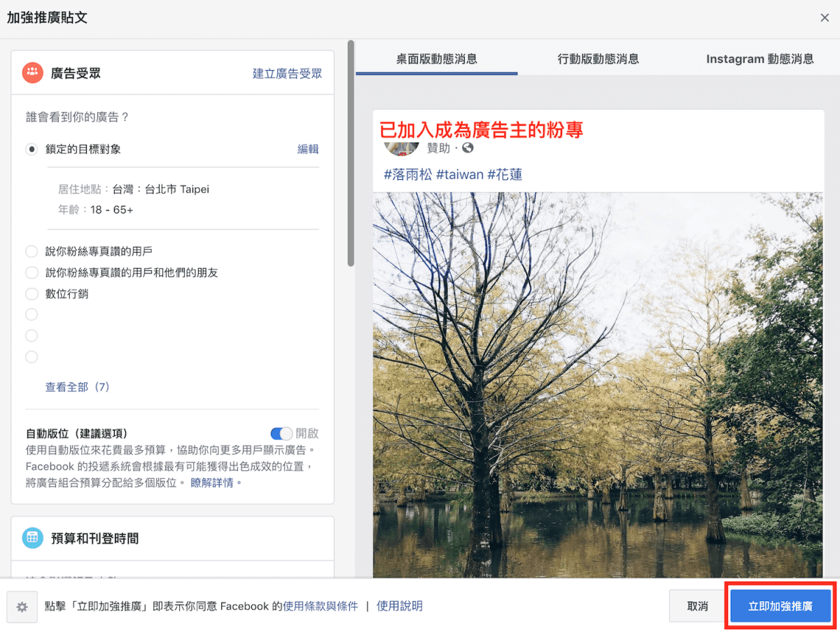This screenshot has height=632, width=840.
Task: Select the 數位行銷 audience radio button
Action: [31, 294]
